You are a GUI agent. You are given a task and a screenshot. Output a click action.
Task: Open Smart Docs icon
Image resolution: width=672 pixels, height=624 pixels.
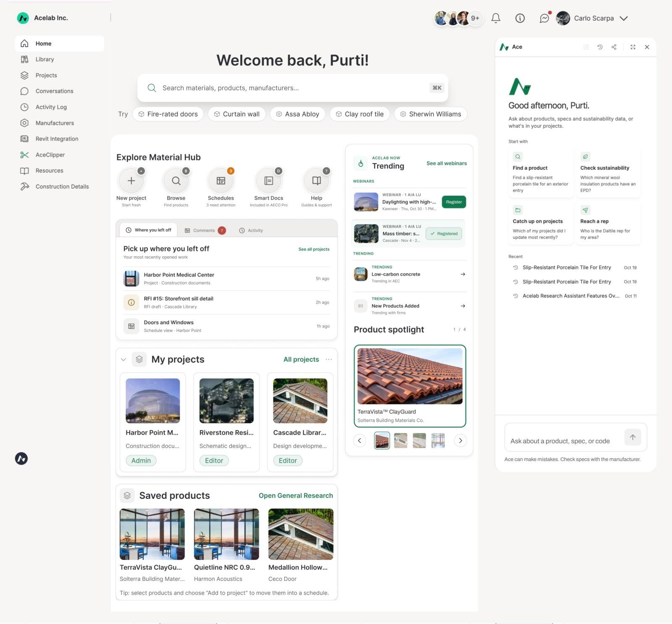tap(269, 181)
